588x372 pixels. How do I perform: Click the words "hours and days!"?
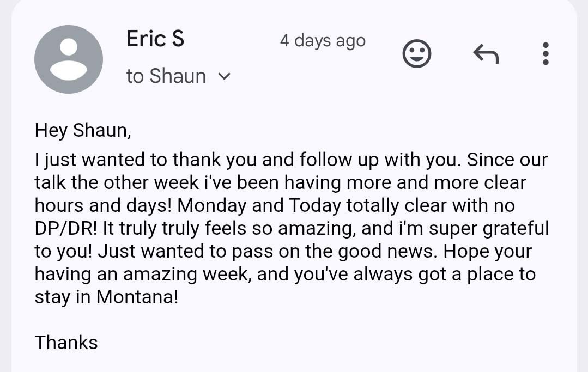click(104, 206)
